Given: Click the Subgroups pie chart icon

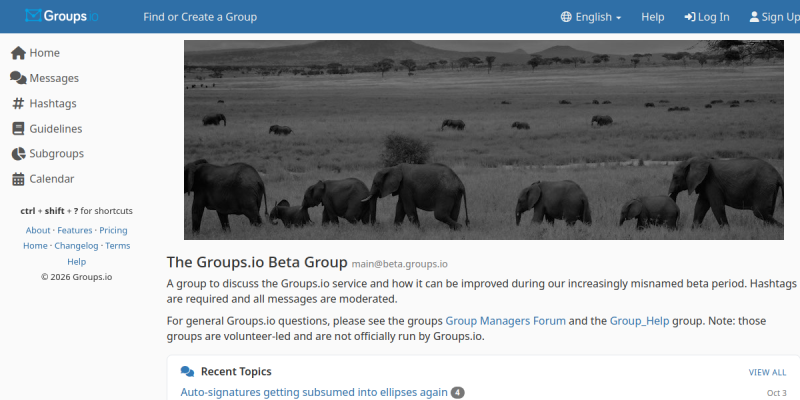Looking at the screenshot, I should click(18, 154).
